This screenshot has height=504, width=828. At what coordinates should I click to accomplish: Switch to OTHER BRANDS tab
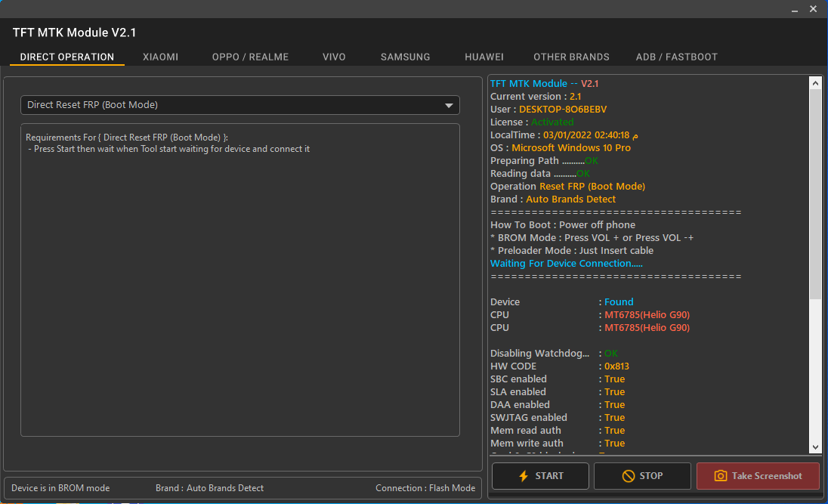(x=571, y=57)
